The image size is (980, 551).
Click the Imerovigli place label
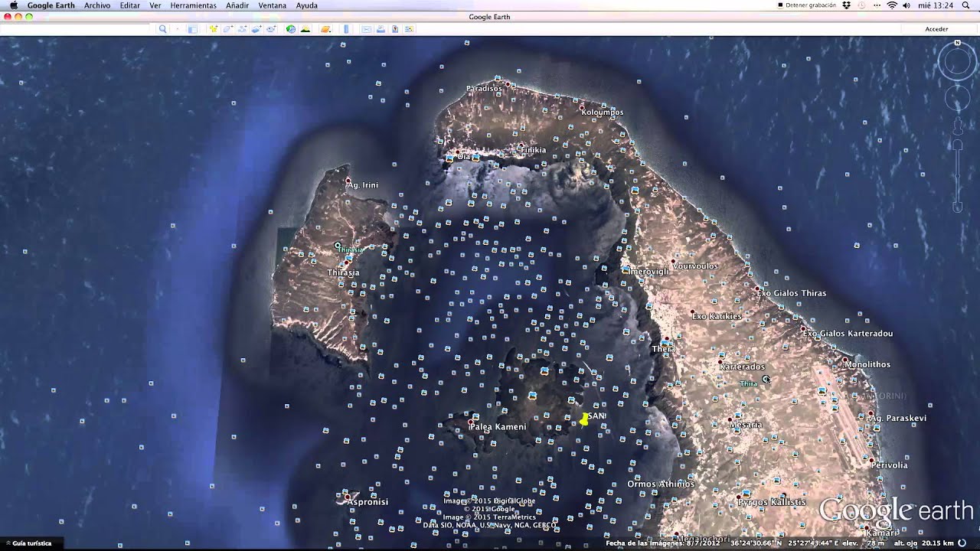point(648,272)
